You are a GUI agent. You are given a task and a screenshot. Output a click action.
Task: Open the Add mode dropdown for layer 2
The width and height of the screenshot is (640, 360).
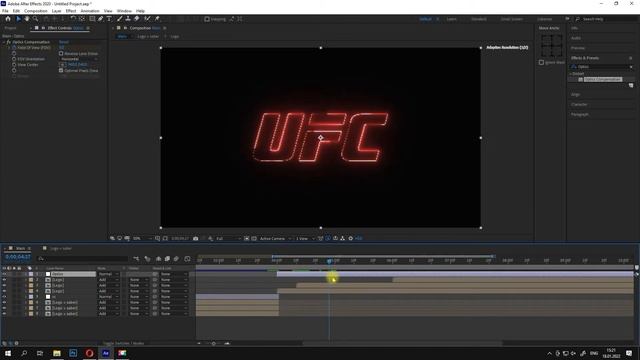coord(108,280)
